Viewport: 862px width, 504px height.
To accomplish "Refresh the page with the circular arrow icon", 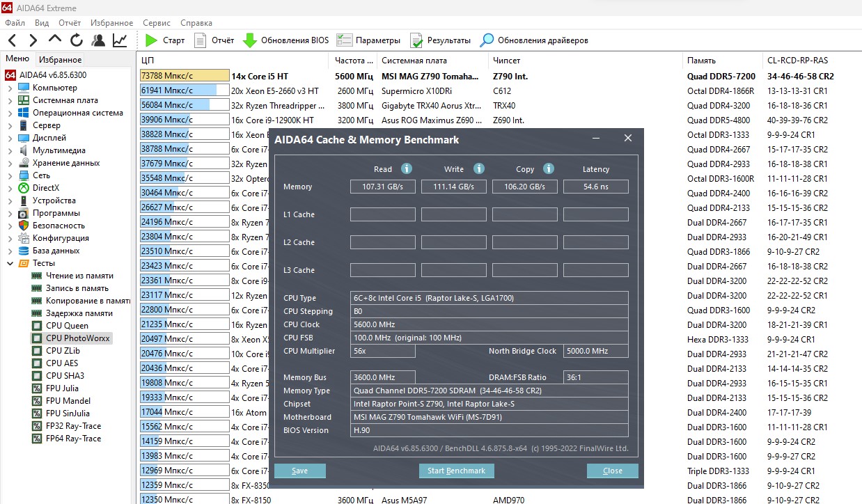I will (77, 40).
